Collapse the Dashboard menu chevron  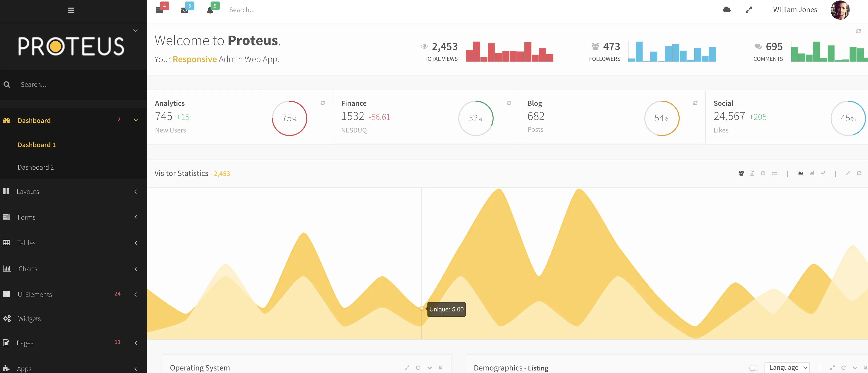click(136, 120)
